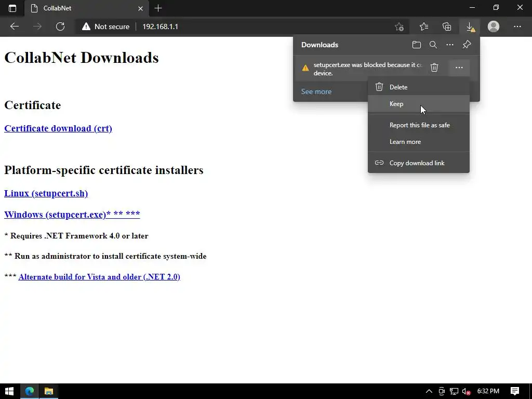Open Alternate build for Vista link
The image size is (532, 399).
point(99,277)
